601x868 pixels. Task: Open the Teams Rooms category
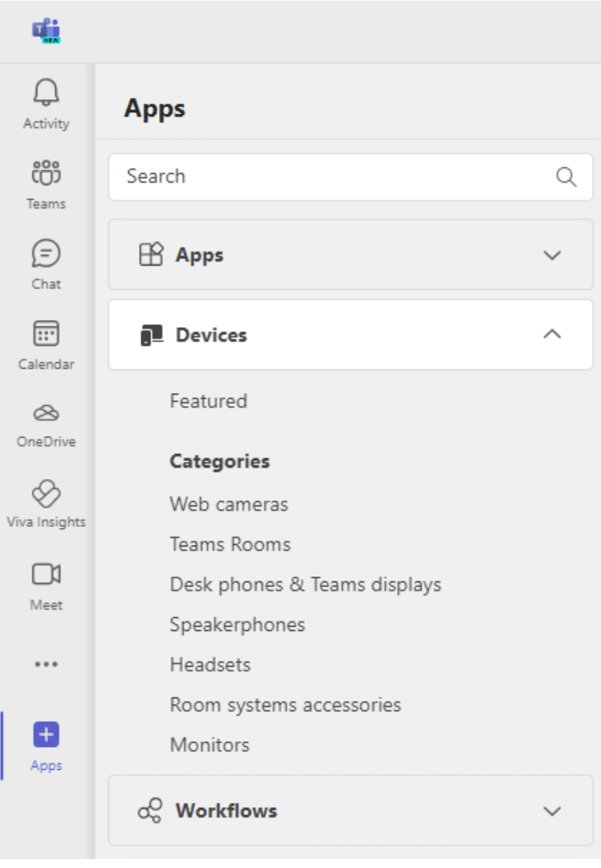tap(230, 544)
